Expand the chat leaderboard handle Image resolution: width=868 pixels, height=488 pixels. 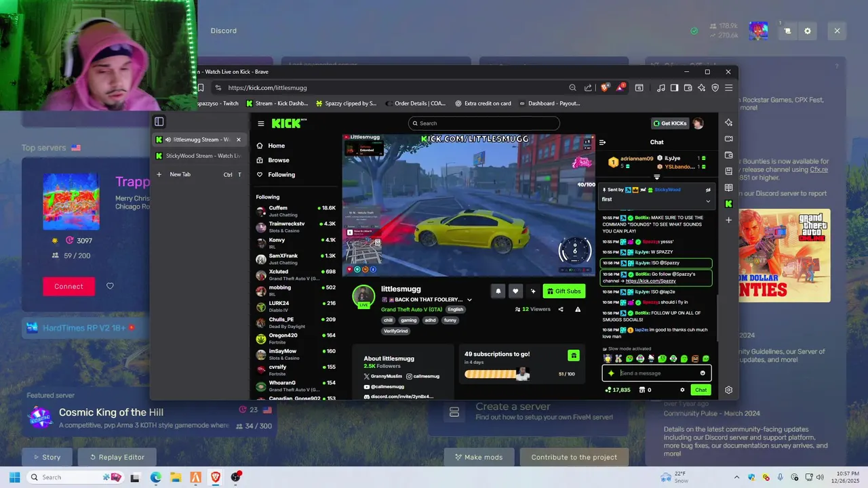coord(656,178)
